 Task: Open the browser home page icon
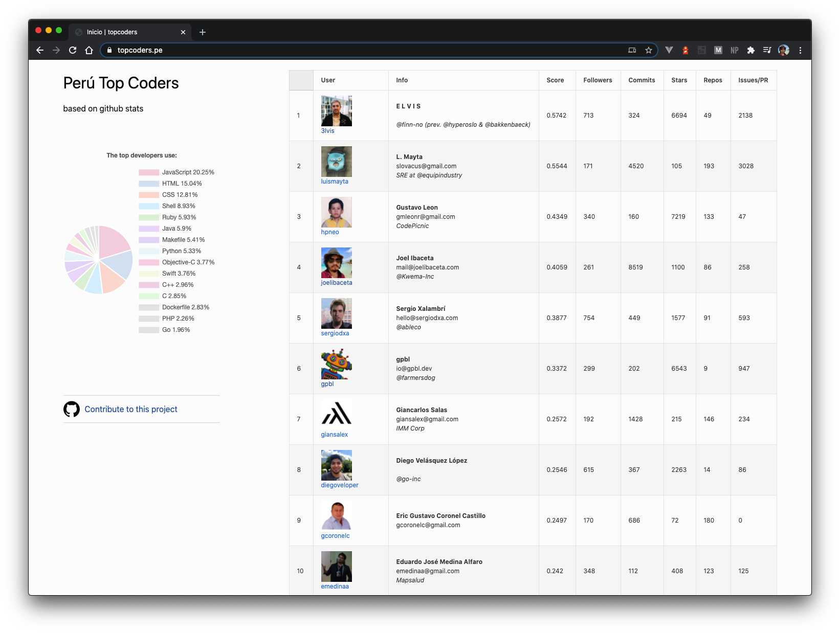click(x=89, y=50)
